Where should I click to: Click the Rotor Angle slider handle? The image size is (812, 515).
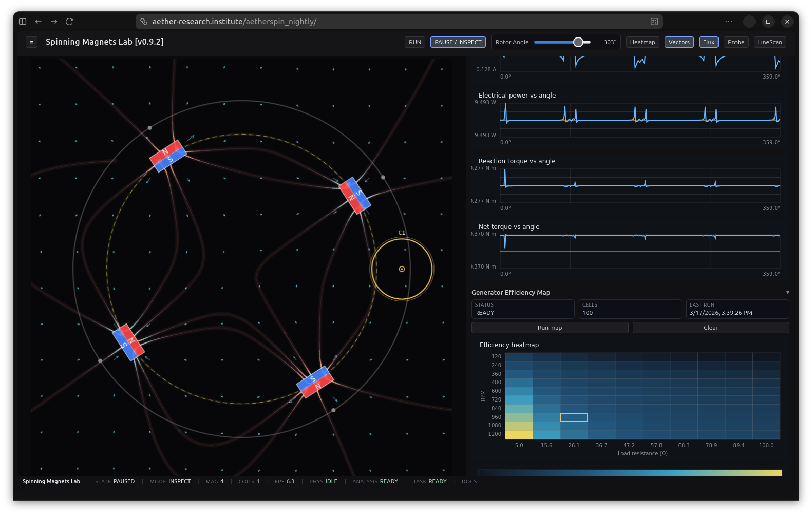coord(578,42)
